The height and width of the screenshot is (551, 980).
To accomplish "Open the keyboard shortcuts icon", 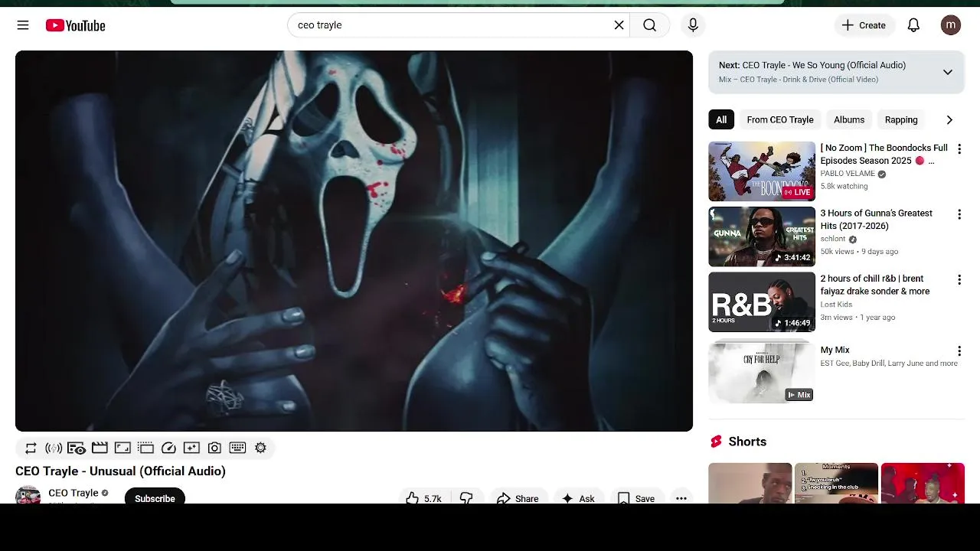I will click(x=237, y=448).
